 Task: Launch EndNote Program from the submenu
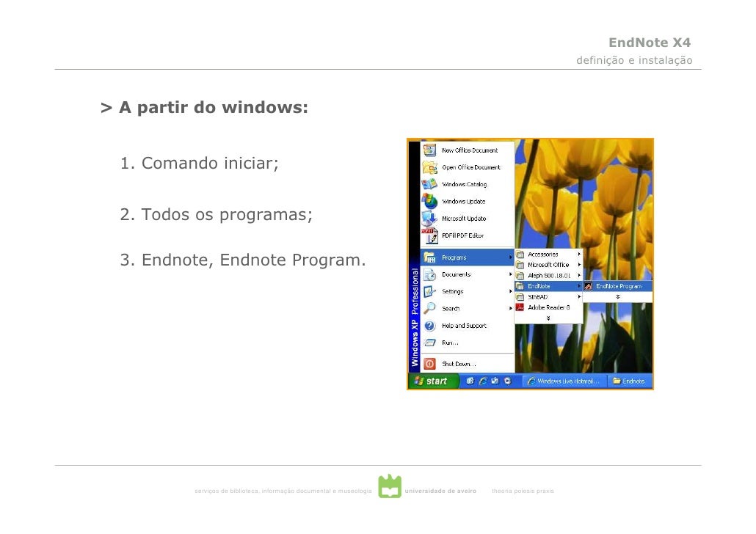click(x=617, y=286)
